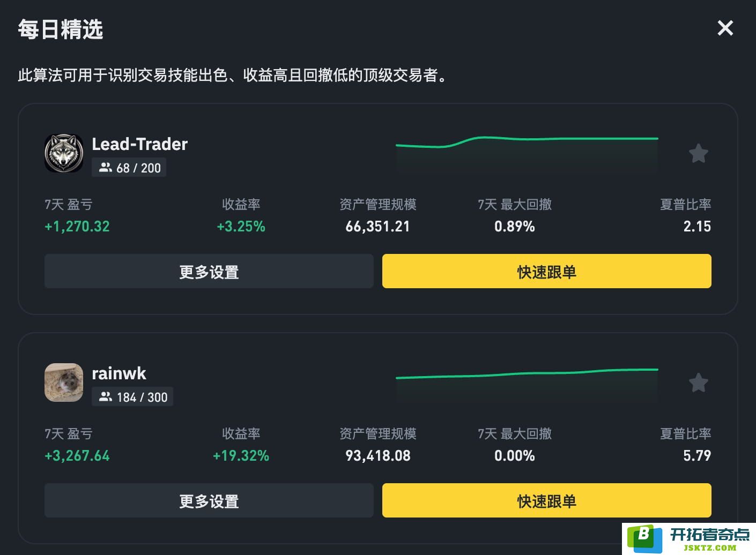Click rainwk's 收益率 value +19.32%

[241, 456]
